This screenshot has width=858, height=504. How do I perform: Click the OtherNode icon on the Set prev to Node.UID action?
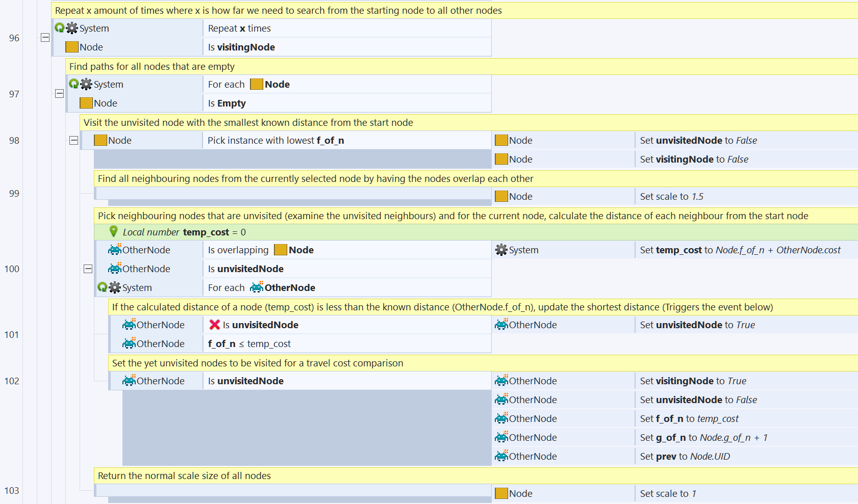click(501, 457)
